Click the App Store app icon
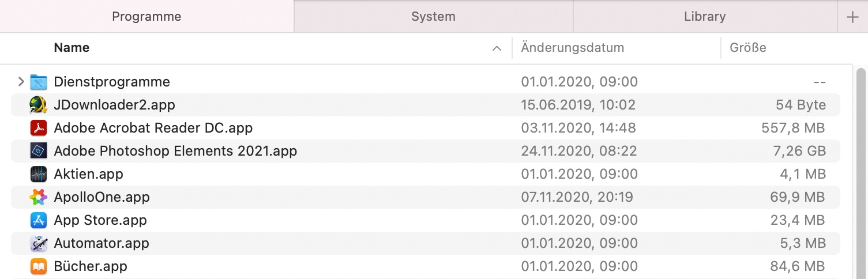 click(x=38, y=220)
